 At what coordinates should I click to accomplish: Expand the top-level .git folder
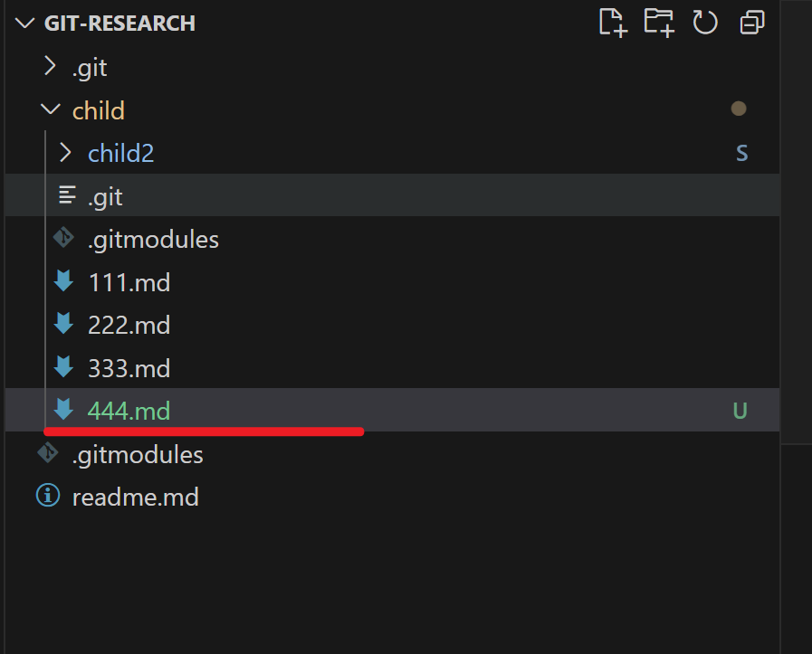pyautogui.click(x=50, y=67)
